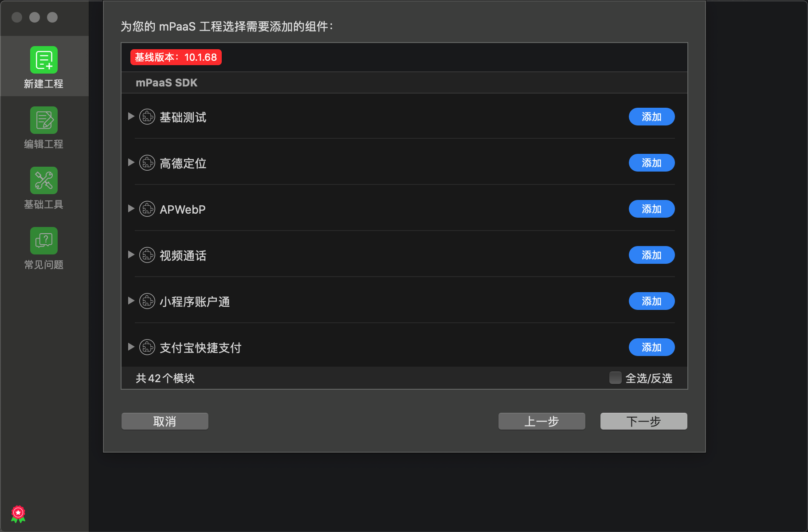Image resolution: width=808 pixels, height=532 pixels.
Task: Click the 基础工具 sidebar label
Action: coord(44,204)
